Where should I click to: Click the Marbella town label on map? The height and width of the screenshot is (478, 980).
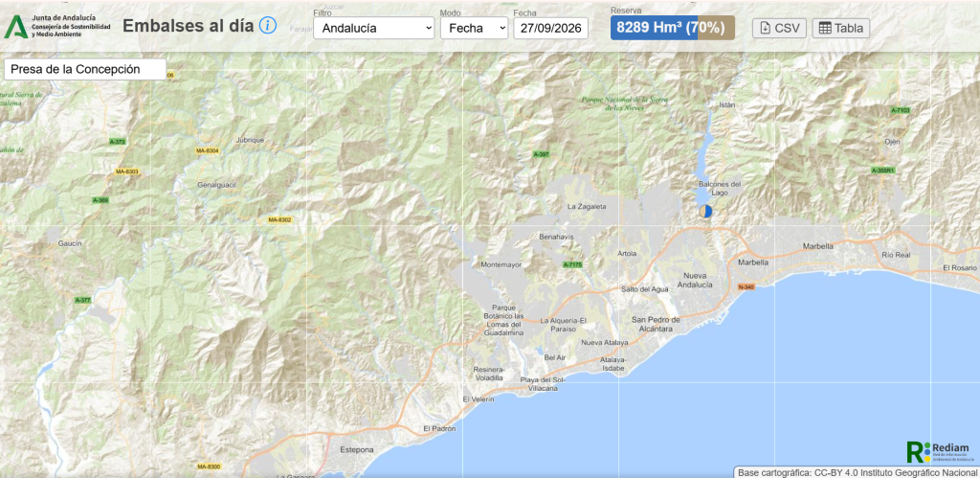[x=753, y=262]
